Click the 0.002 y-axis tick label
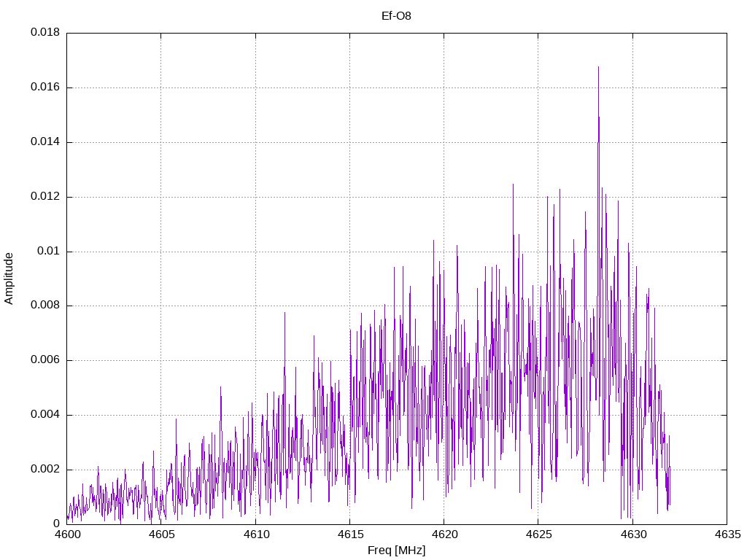 pos(45,469)
